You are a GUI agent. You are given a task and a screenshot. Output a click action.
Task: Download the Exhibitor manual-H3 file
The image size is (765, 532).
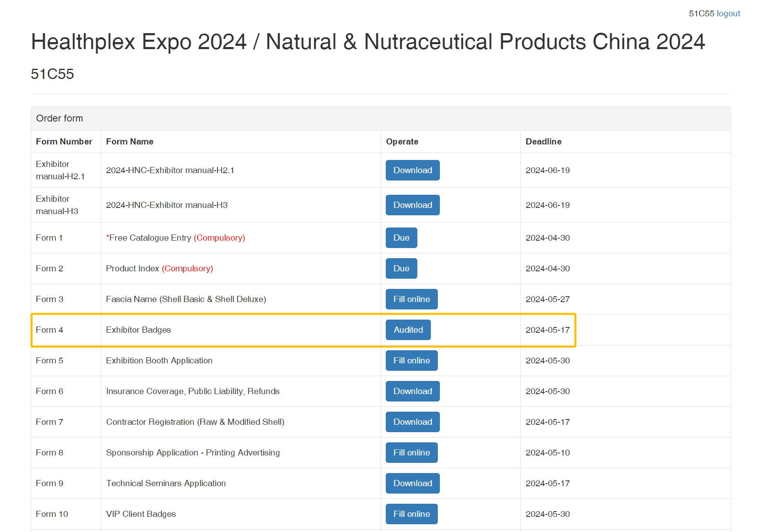coord(413,205)
